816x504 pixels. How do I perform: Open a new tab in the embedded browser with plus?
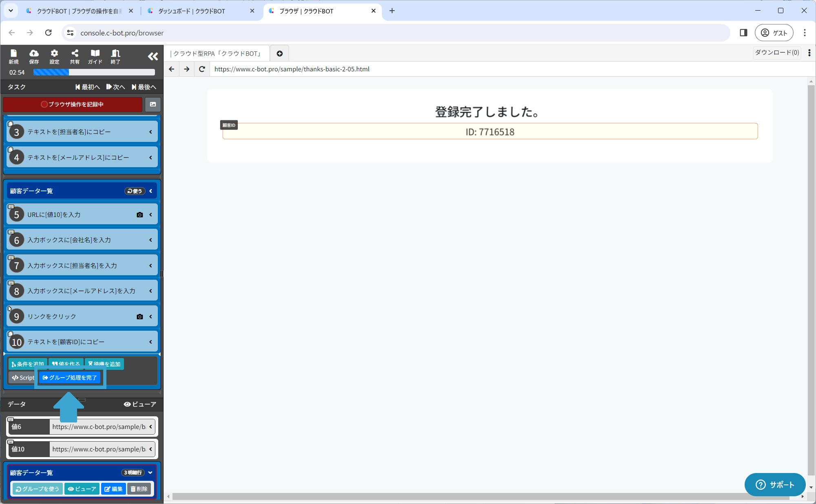280,53
